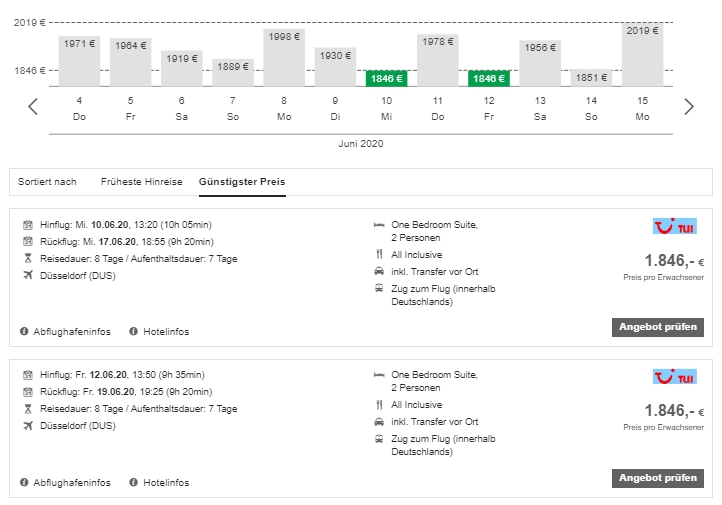Click info icon beside second Hotelinfos
Viewport: 722px width, 505px height.
pyautogui.click(x=134, y=482)
